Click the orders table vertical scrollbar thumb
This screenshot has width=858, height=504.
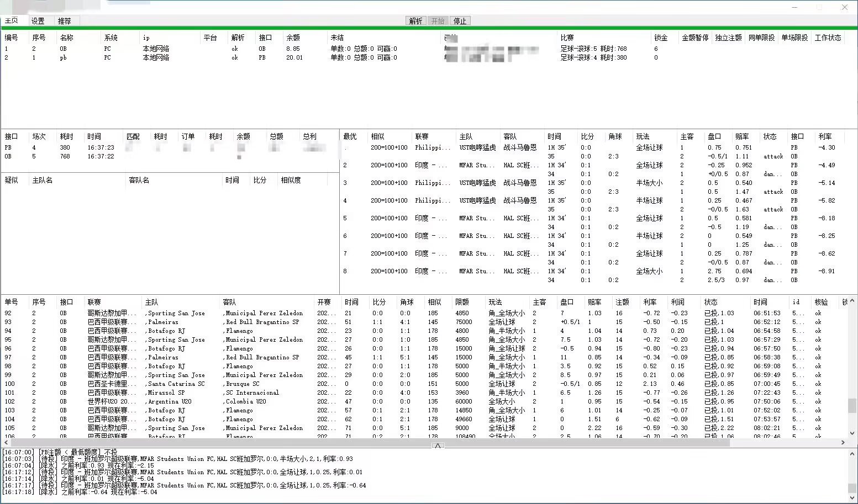click(852, 406)
